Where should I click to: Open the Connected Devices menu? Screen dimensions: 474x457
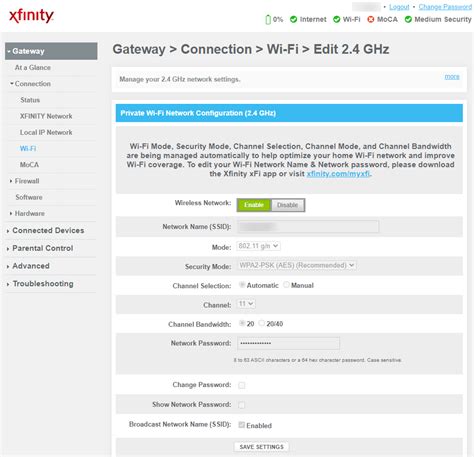[46, 230]
